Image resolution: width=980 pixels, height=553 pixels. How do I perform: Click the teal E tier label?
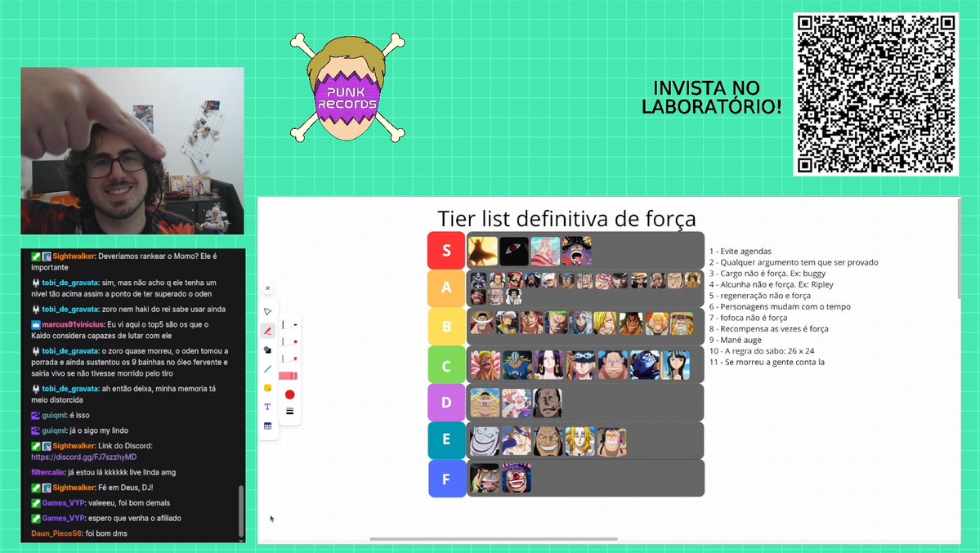click(446, 440)
